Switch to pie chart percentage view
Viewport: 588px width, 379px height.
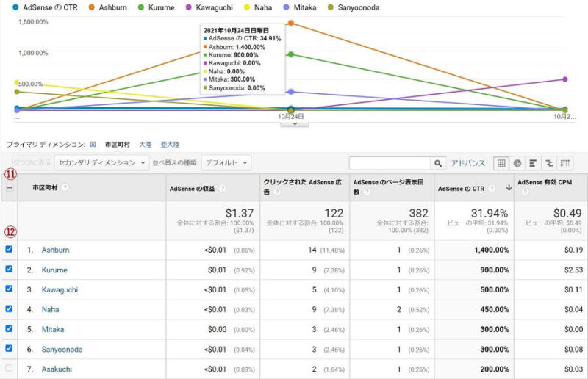point(517,163)
